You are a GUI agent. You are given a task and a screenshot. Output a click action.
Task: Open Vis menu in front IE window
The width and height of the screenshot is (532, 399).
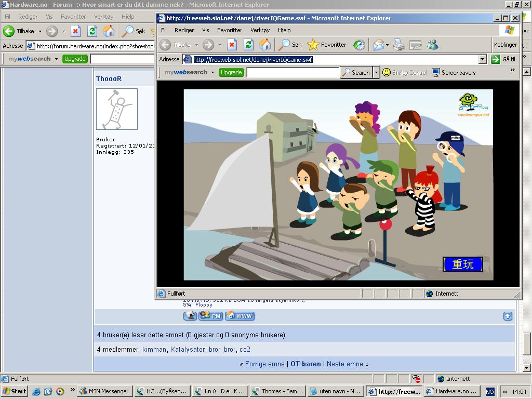pos(206,30)
